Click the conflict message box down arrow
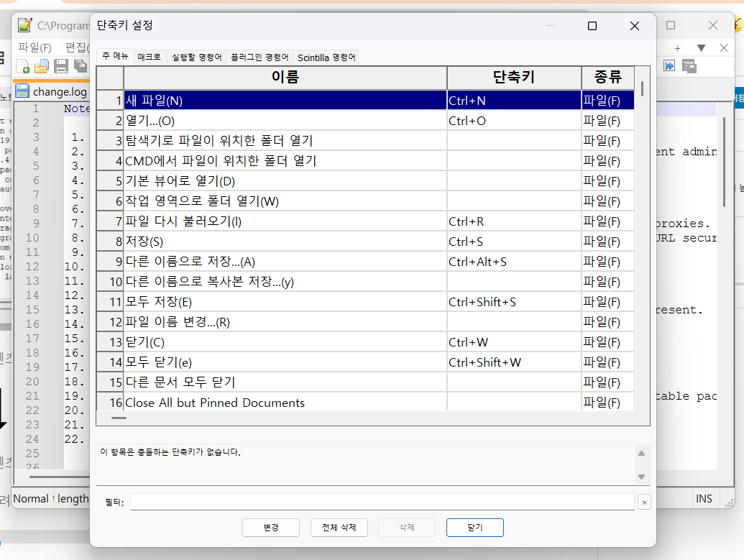 pos(641,477)
